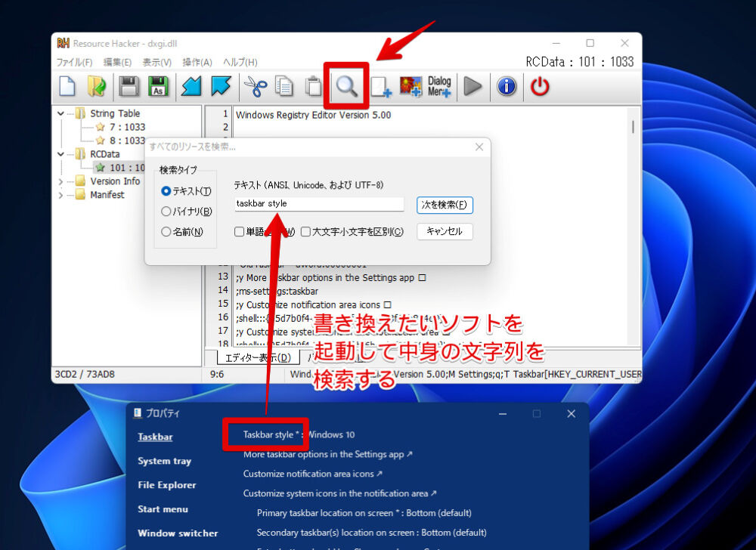Open the ファイル(F) menu
Viewport: 756px width, 550px height.
74,62
